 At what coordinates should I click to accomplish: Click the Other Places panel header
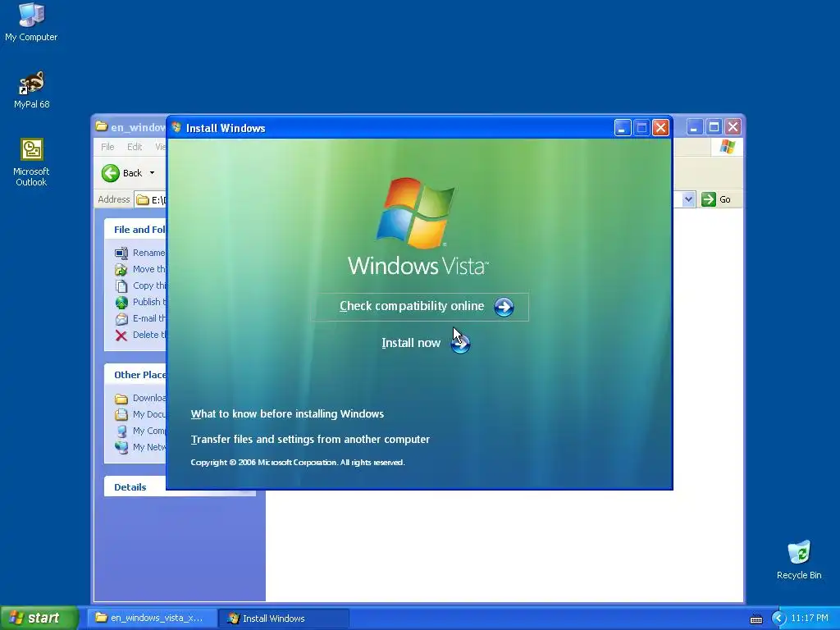(135, 374)
